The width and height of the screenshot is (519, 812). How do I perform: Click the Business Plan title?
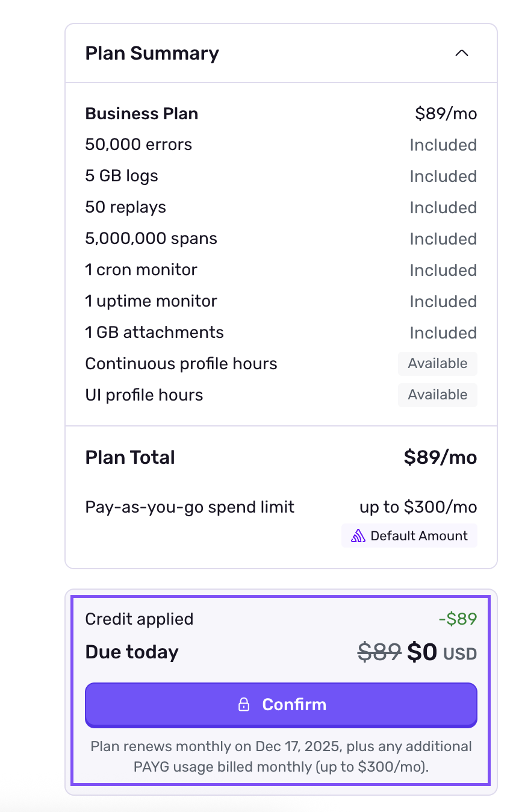[141, 114]
